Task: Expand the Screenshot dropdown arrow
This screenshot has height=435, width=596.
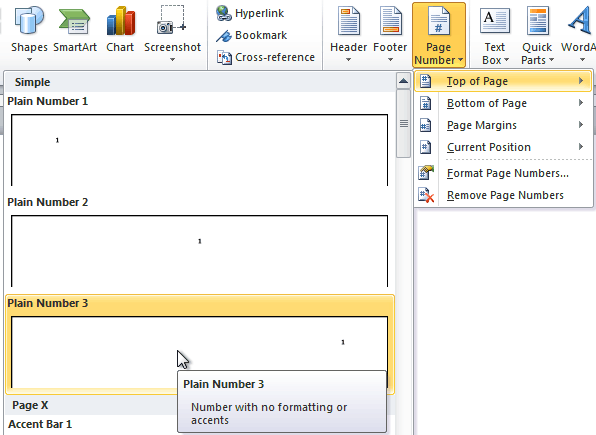Action: 172,60
